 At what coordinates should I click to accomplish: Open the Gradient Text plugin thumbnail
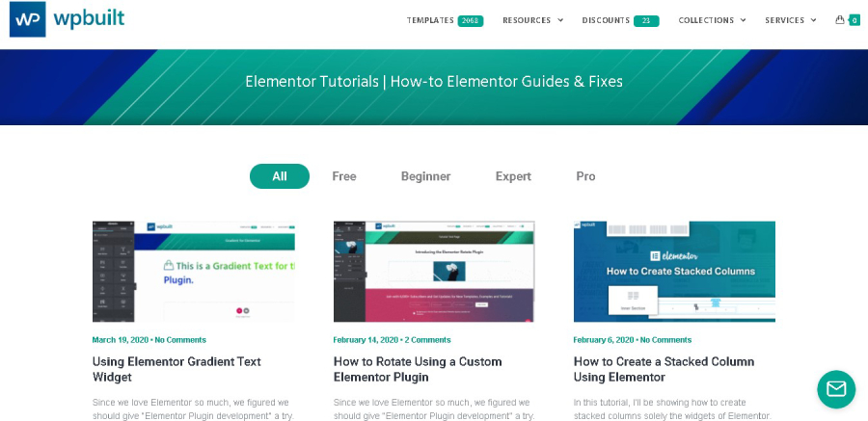[193, 272]
